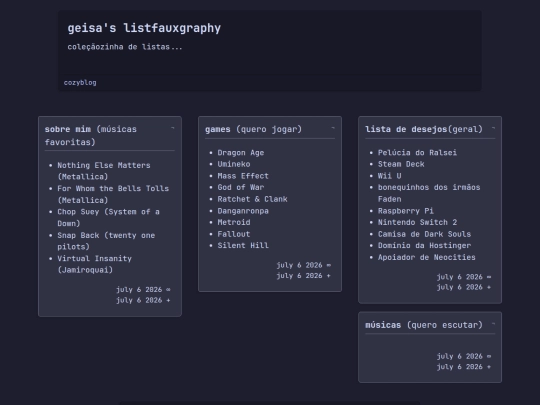Select "Snap Back (twenty one pilots)" item
Screen dimensions: 540x405
pyautogui.click(x=106, y=241)
